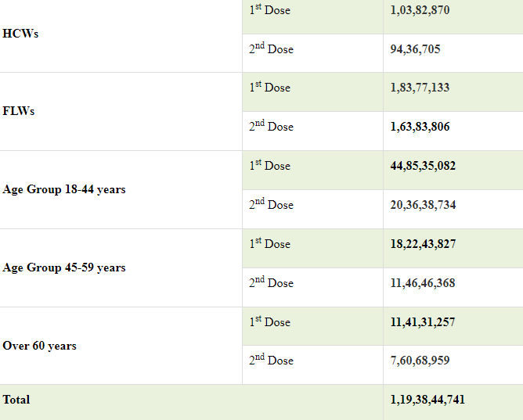Click the 2nd Dose cell for Over 60 years

(x=272, y=361)
